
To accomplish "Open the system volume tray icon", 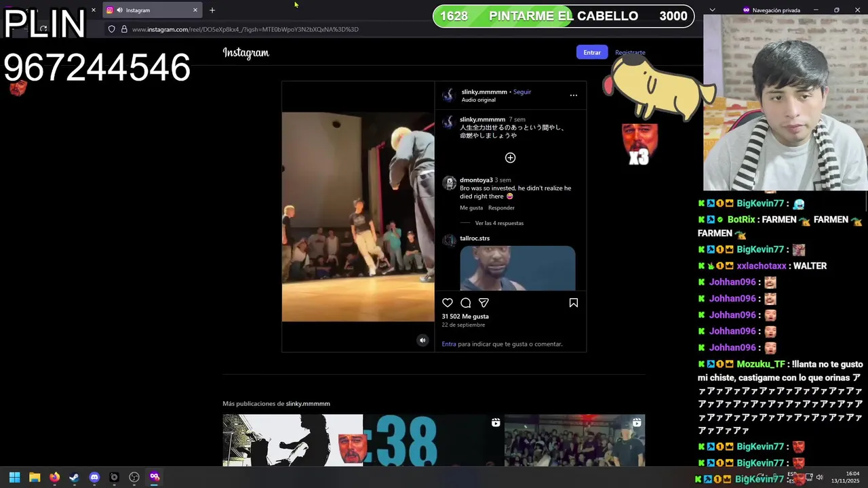I will [x=819, y=477].
